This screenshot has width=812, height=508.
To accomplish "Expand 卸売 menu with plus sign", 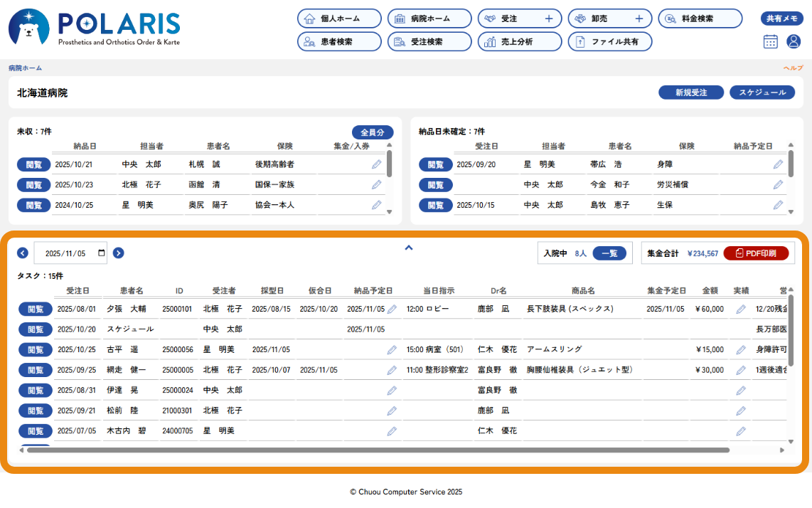I will pos(639,18).
